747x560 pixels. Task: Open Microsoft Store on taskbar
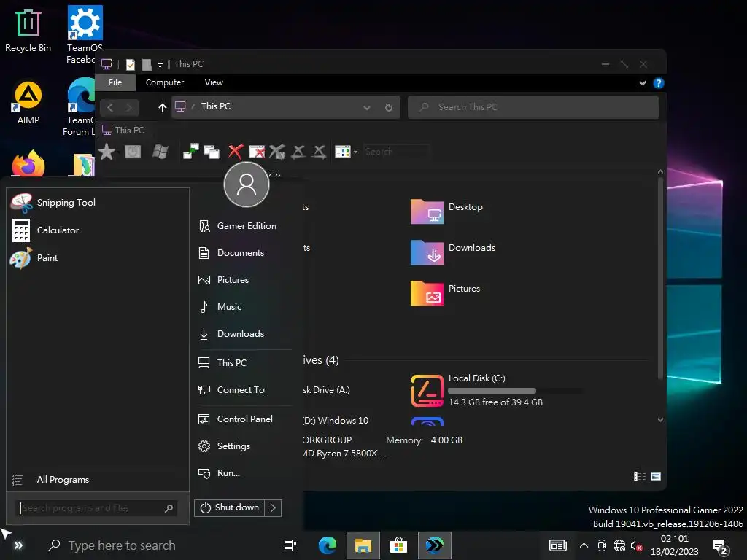398,545
